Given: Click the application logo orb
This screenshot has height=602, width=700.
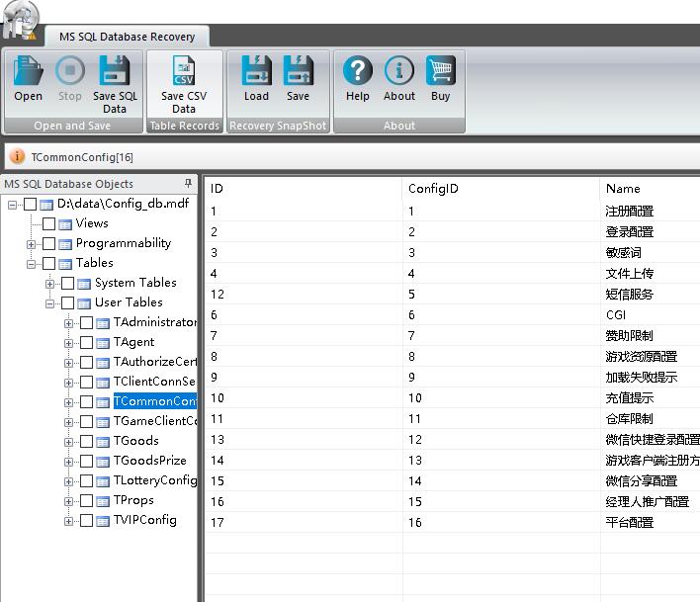Looking at the screenshot, I should (20, 20).
